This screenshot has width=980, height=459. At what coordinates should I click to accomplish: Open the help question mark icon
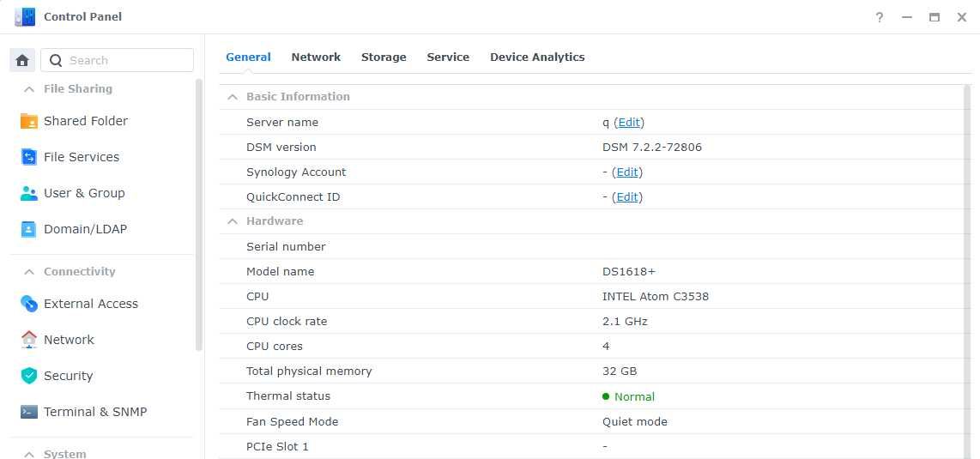pyautogui.click(x=880, y=17)
